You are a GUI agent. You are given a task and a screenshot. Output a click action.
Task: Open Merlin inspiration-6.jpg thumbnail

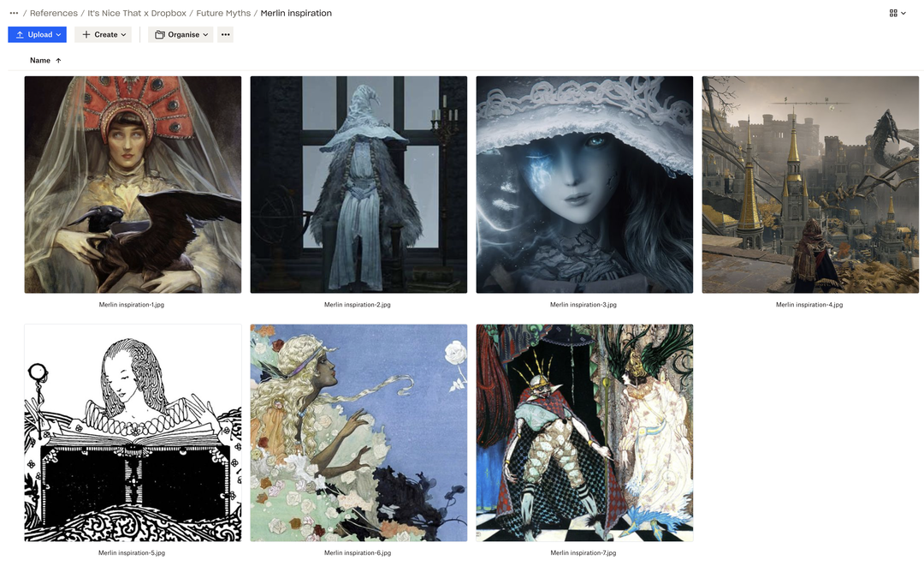(358, 432)
